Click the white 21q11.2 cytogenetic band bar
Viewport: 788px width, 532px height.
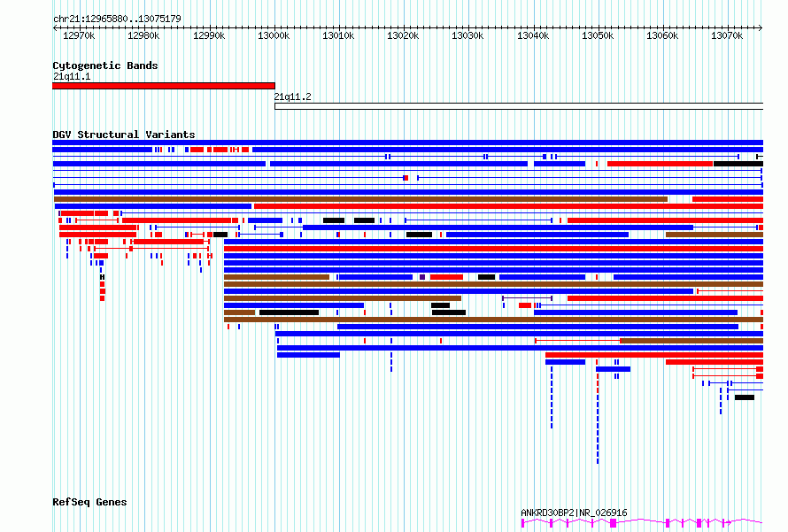coord(519,106)
